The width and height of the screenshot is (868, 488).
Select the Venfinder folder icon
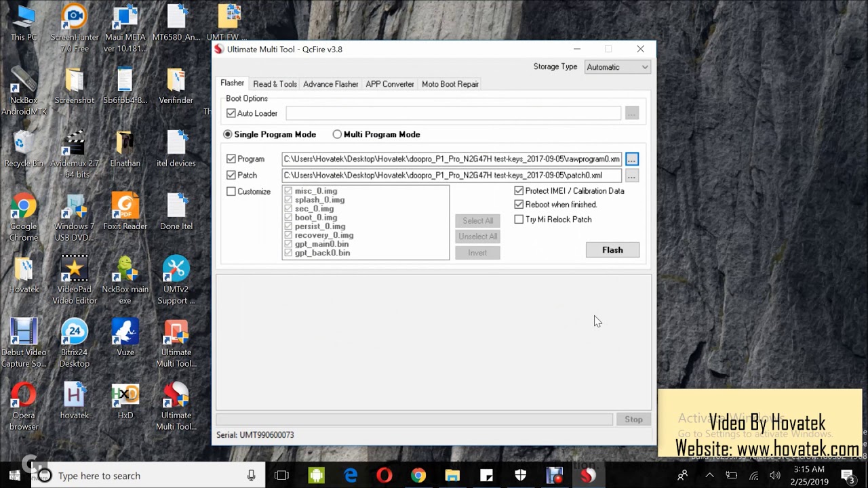coord(176,85)
